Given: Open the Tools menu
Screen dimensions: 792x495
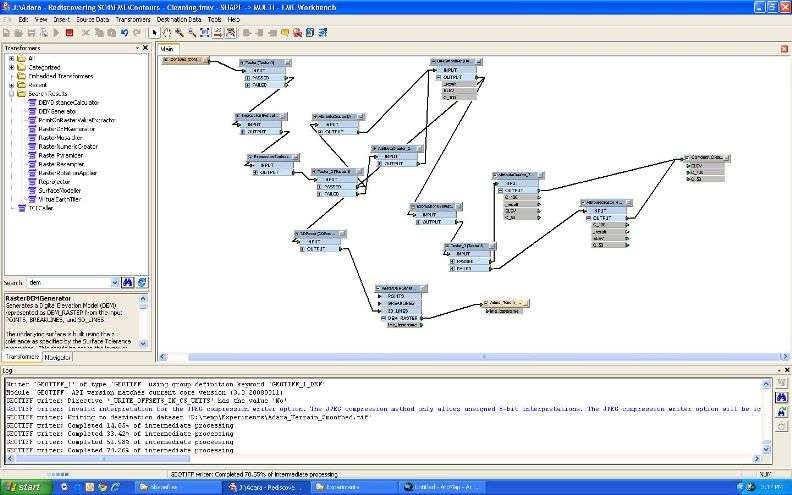Looking at the screenshot, I should [x=215, y=20].
